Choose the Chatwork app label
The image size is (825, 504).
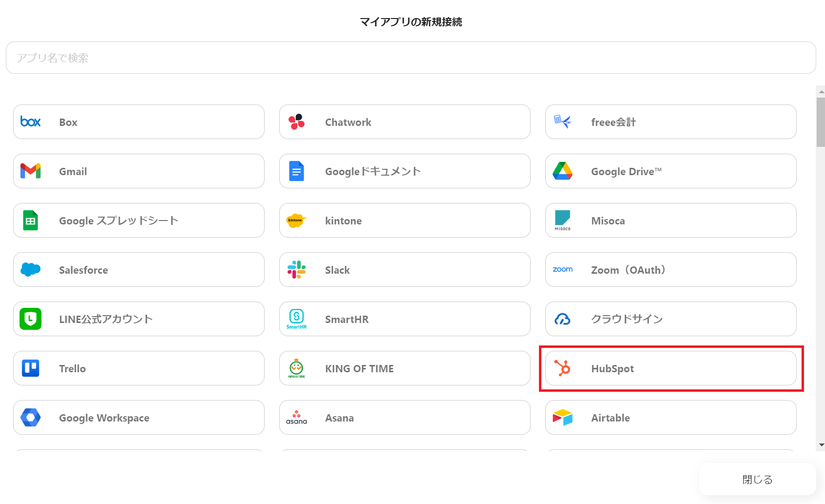point(348,122)
